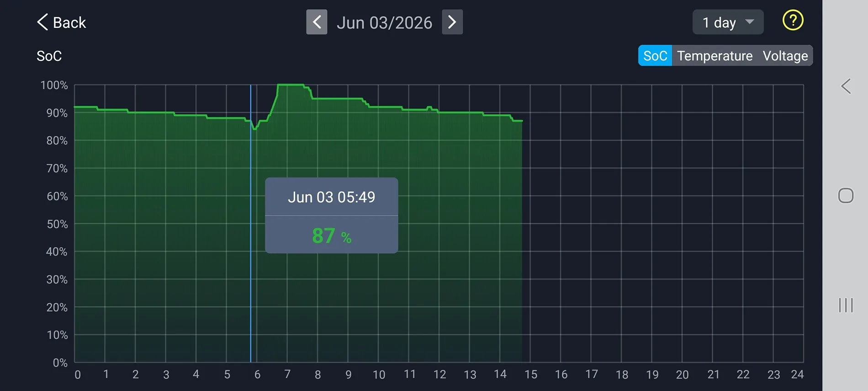868x391 pixels.
Task: Tap the Android home button
Action: 846,196
